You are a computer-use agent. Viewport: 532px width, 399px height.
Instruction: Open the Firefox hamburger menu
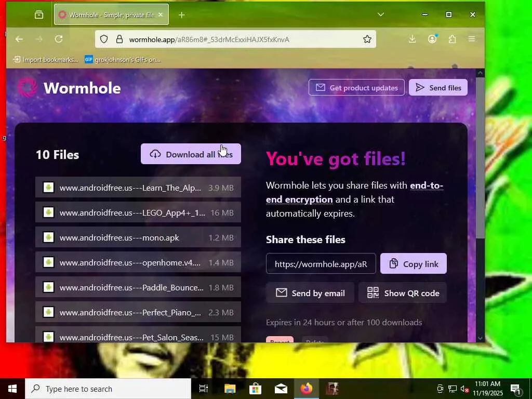(472, 39)
